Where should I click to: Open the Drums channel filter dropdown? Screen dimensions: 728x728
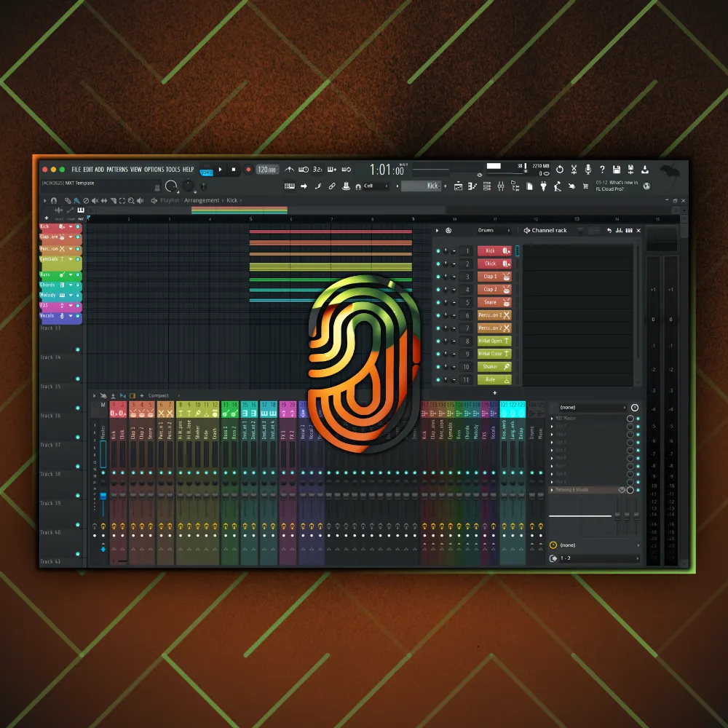pos(486,231)
